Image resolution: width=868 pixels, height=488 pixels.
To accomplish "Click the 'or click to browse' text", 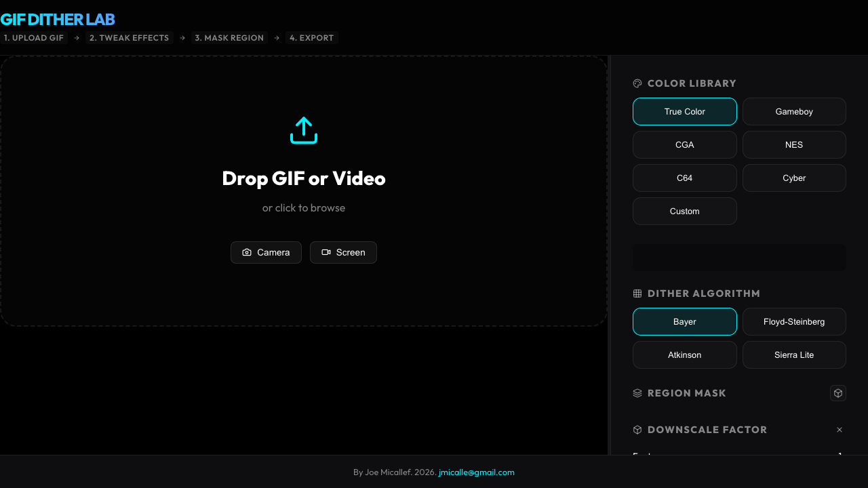I will coord(304,208).
